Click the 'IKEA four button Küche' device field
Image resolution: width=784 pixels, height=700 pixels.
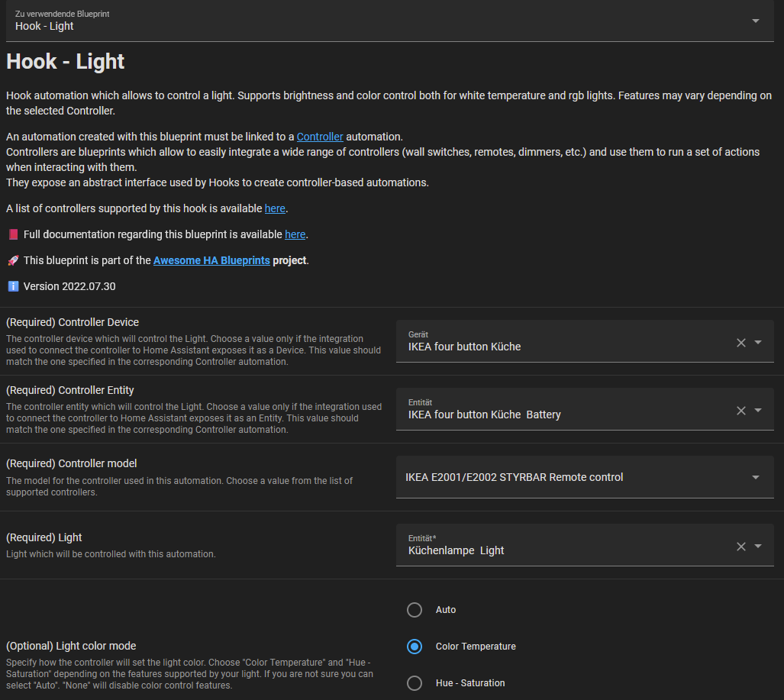[585, 341]
